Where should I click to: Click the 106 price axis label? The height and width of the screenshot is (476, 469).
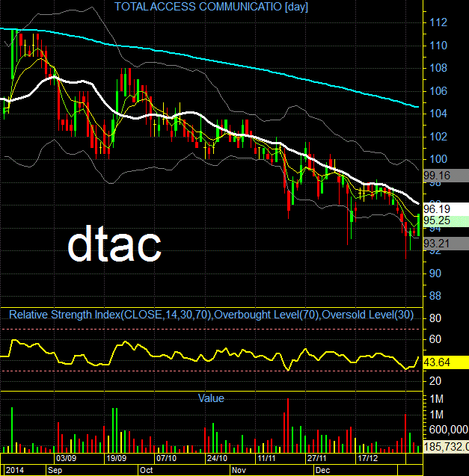[438, 90]
